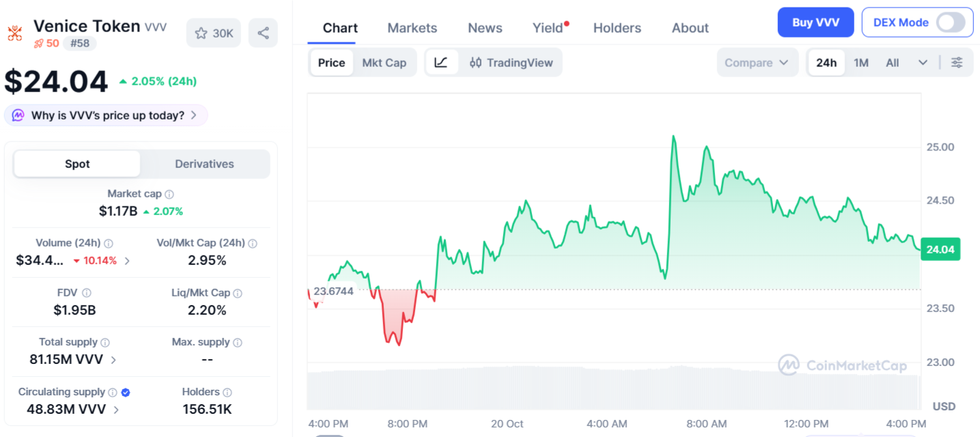Viewport: 980px width, 437px height.
Task: Switch to Spot stats
Action: point(77,164)
